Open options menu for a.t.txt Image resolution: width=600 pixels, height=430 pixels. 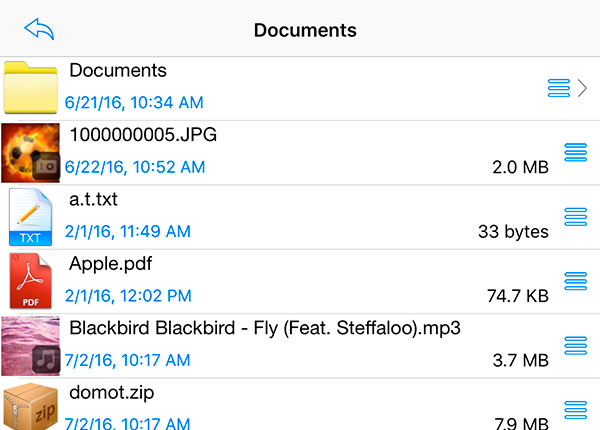[575, 216]
